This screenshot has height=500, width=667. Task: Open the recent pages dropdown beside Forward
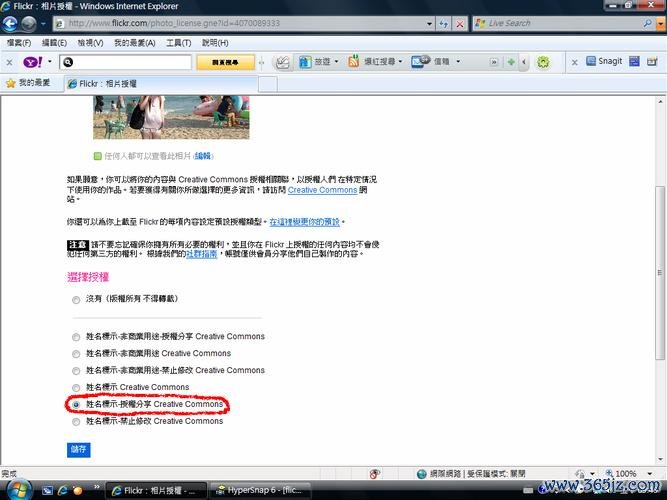coord(43,24)
